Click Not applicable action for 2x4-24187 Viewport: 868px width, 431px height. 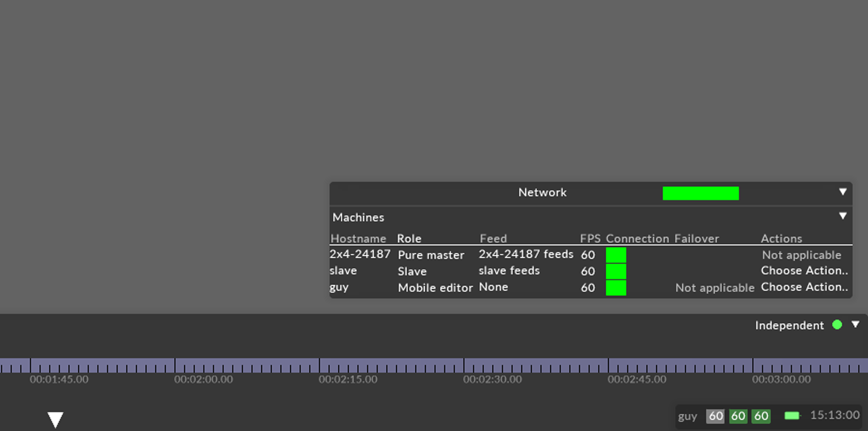tap(801, 255)
